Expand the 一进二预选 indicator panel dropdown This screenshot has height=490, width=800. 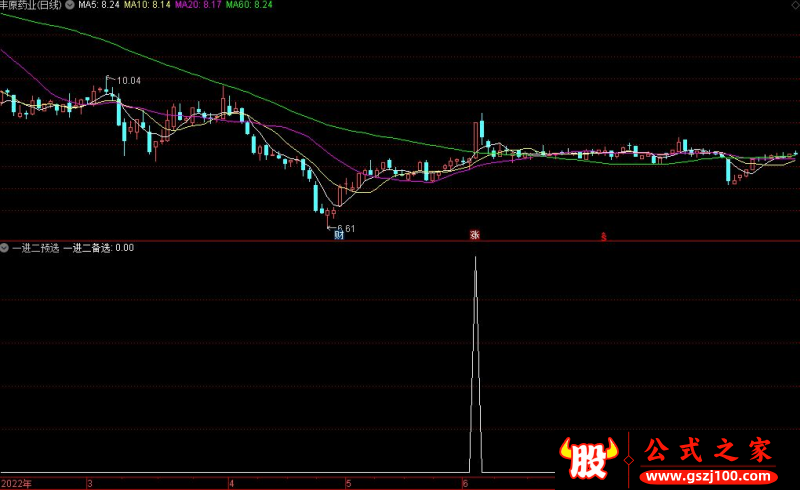(x=5, y=248)
